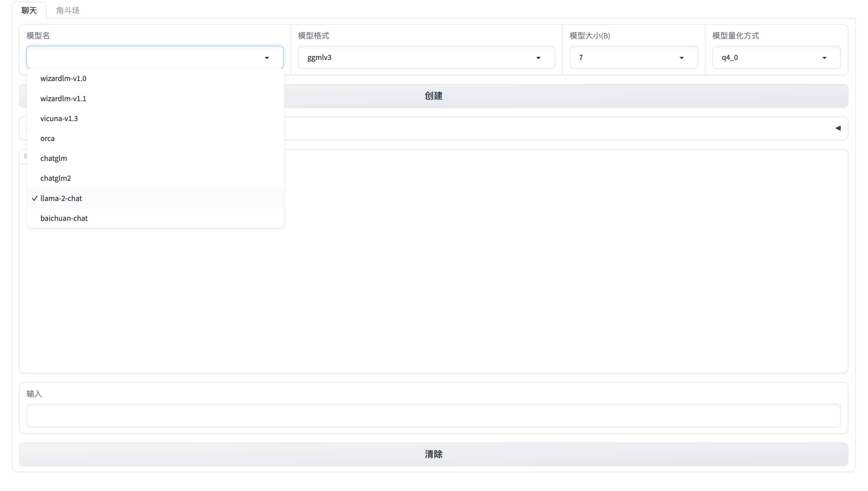Screen dimensions: 868x491
Task: Open the 角斗场 tab
Action: 68,10
